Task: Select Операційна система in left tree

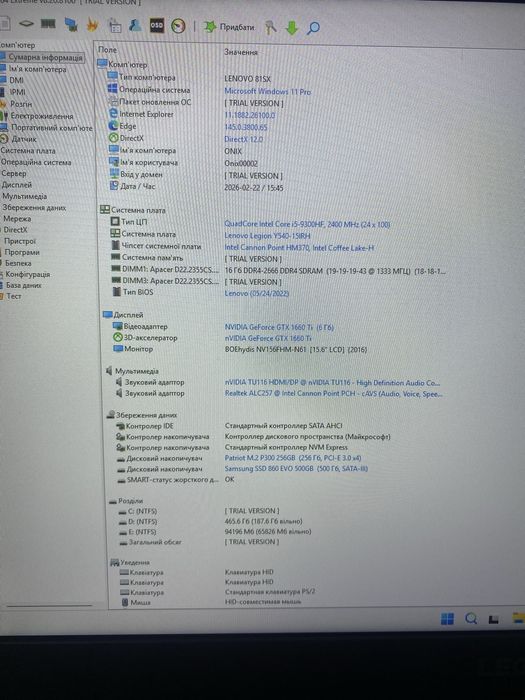Action: [x=36, y=162]
